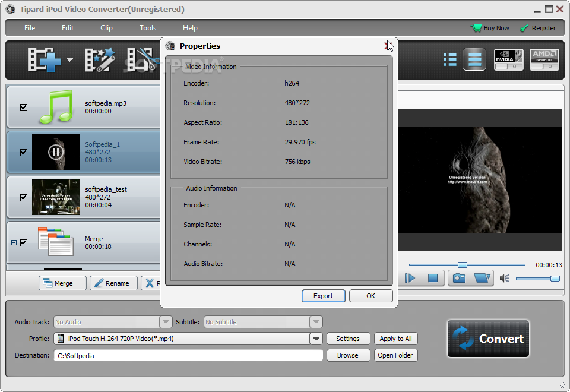Adjust the volume slider handle

[x=555, y=279]
